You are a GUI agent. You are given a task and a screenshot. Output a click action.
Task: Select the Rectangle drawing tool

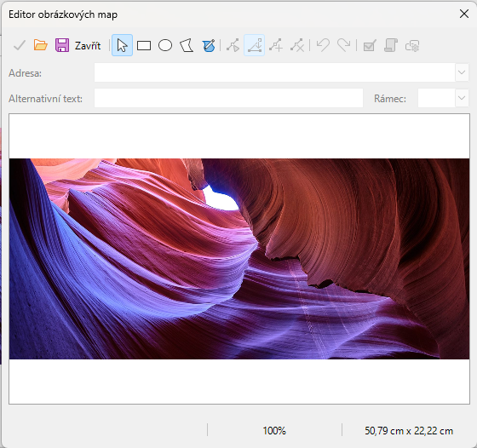click(144, 46)
